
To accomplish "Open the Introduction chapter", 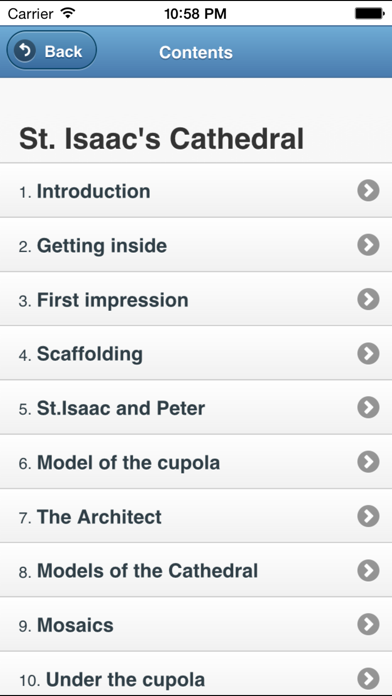I will (196, 191).
